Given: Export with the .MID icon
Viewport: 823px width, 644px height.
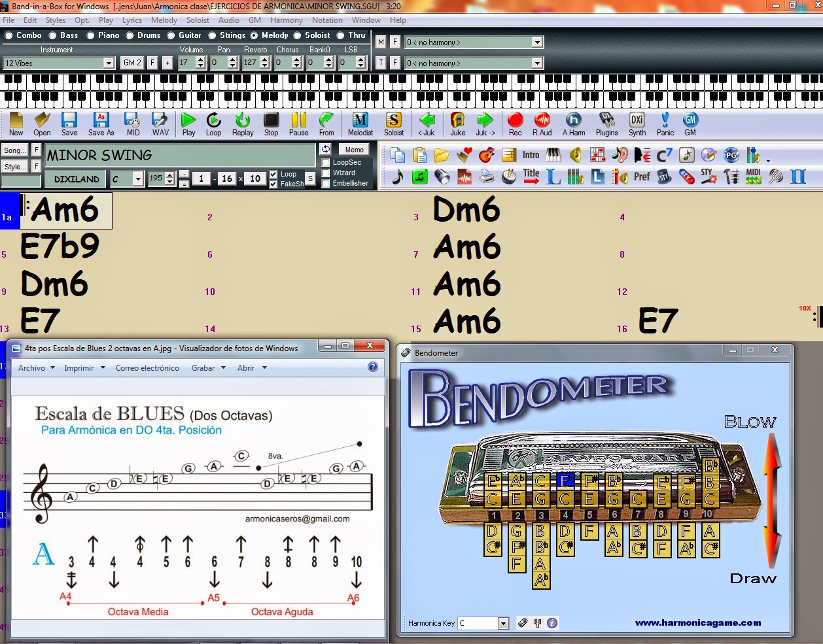Looking at the screenshot, I should coord(132,124).
